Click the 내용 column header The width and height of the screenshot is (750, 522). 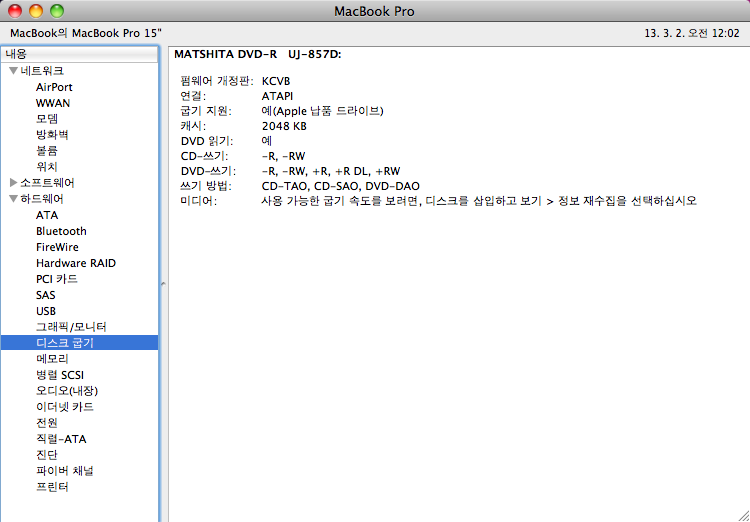tap(78, 53)
